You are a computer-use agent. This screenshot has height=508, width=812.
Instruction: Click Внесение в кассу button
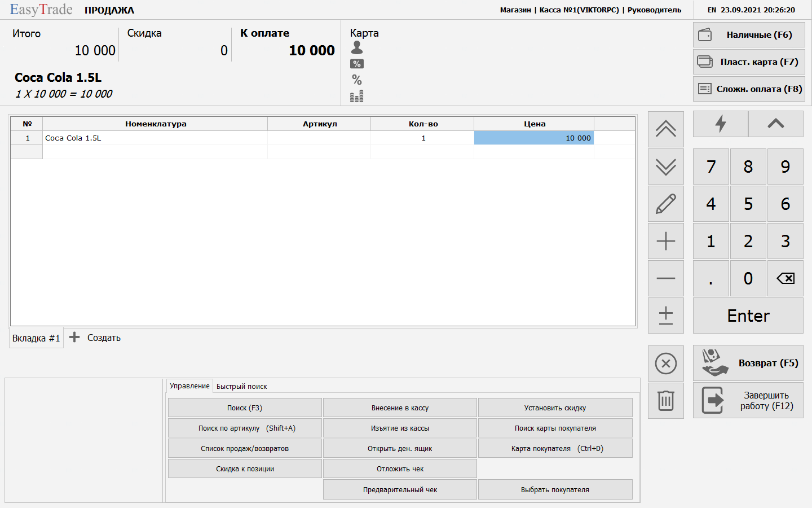coord(400,408)
